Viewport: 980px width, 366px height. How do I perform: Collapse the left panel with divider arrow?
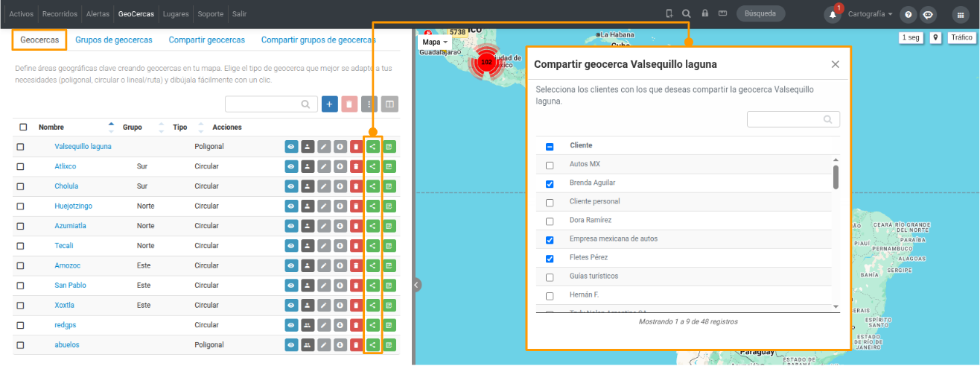pos(416,284)
